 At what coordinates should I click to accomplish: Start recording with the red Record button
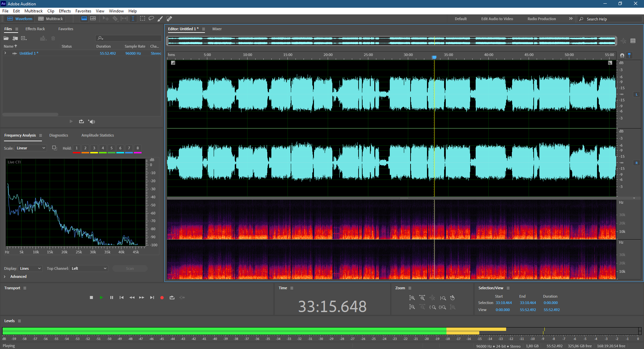[162, 298]
